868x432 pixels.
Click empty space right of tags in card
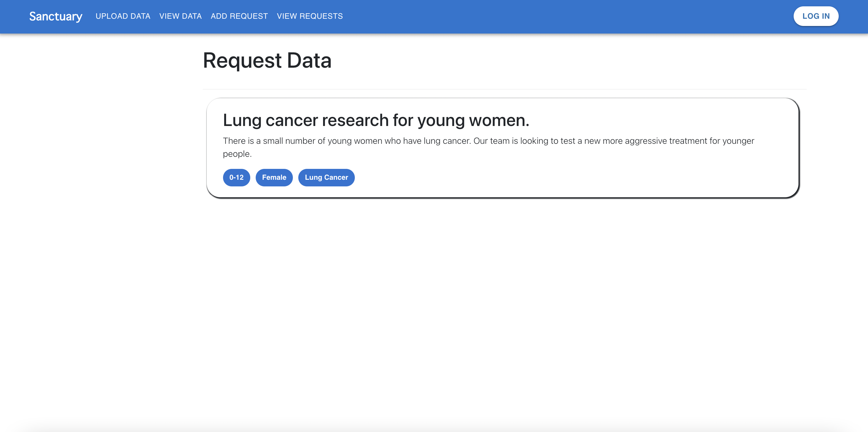pos(573,177)
